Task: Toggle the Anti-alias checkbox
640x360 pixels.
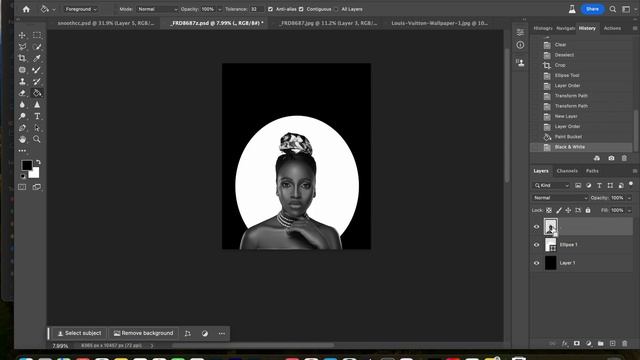Action: 270,9
